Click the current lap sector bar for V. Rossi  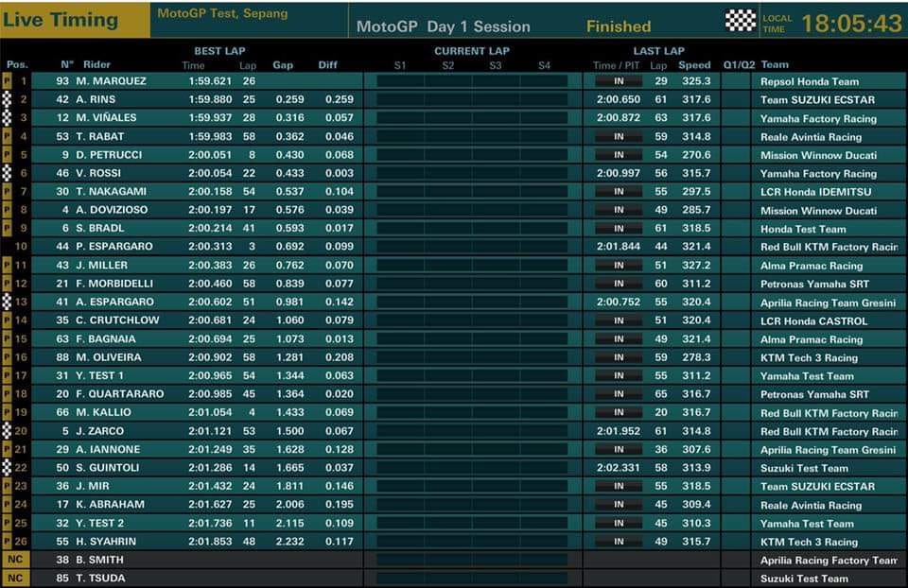(x=472, y=173)
